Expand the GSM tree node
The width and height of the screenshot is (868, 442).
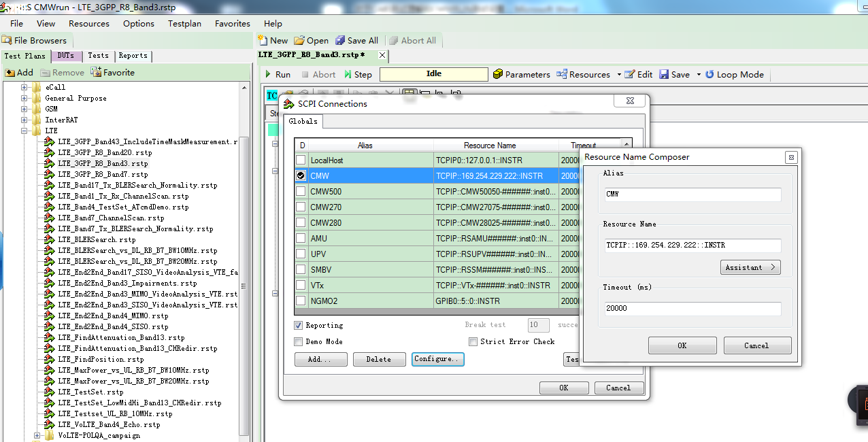24,109
